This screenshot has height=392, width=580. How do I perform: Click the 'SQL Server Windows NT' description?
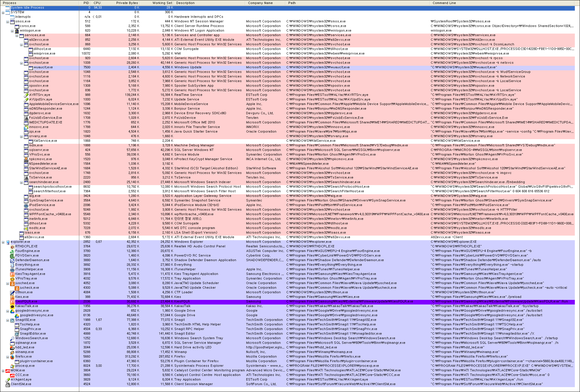[194, 150]
